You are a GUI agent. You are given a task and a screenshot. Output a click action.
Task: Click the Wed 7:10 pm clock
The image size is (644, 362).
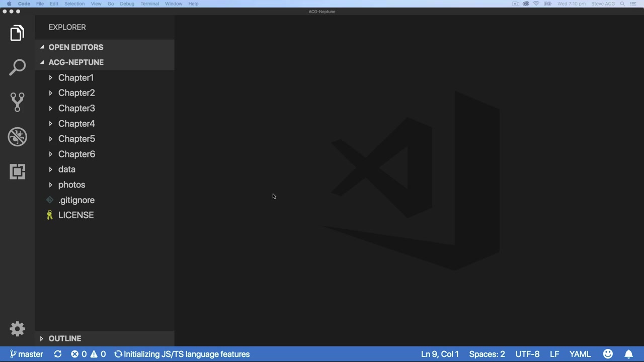coord(572,4)
